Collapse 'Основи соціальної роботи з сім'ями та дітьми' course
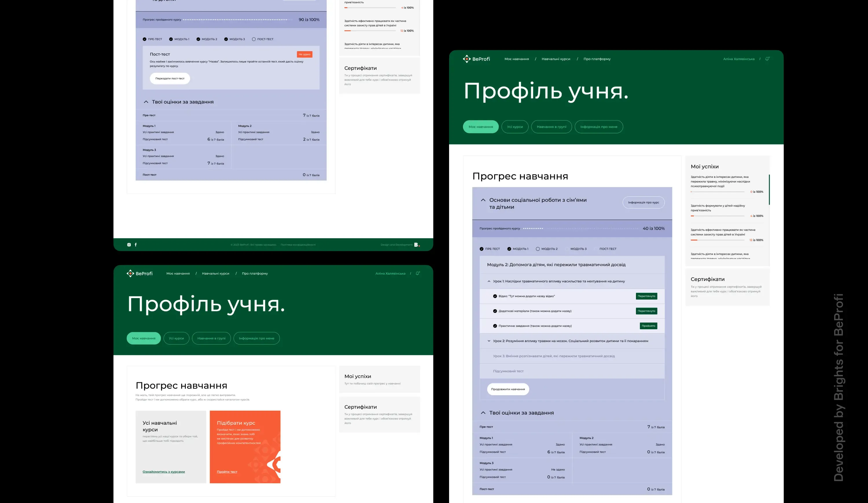The width and height of the screenshot is (868, 503). pyautogui.click(x=483, y=200)
